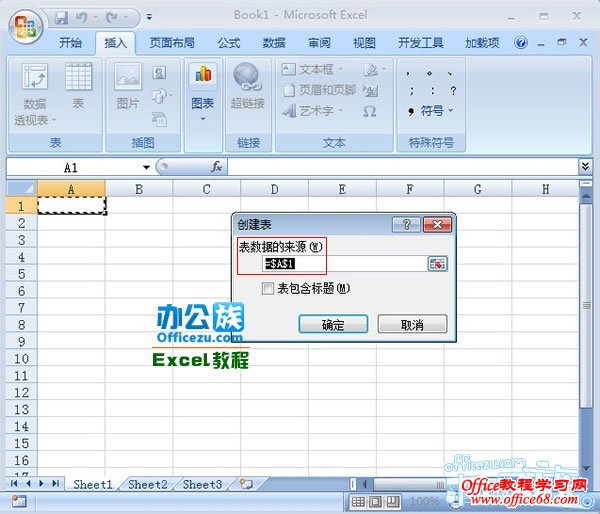Open the View (视图) tab
Viewport: 600px width, 514px height.
364,43
